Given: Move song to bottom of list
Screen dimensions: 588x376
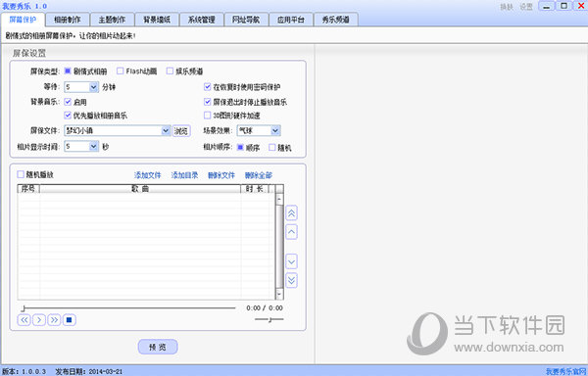Looking at the screenshot, I should pos(291,280).
